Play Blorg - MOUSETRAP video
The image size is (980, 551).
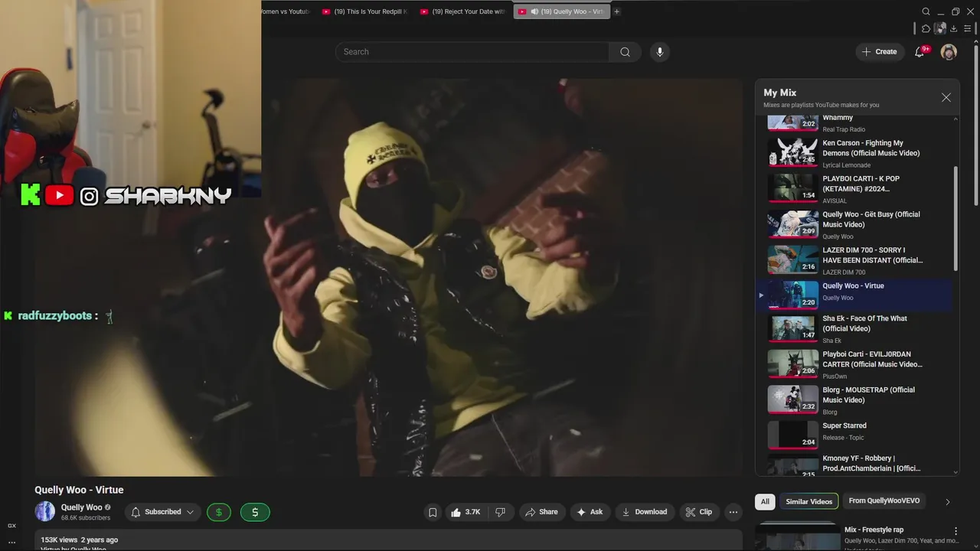click(858, 400)
